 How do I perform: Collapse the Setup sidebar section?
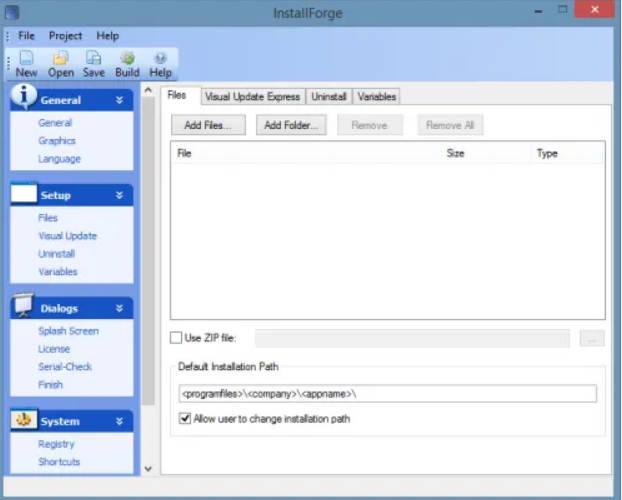point(119,195)
